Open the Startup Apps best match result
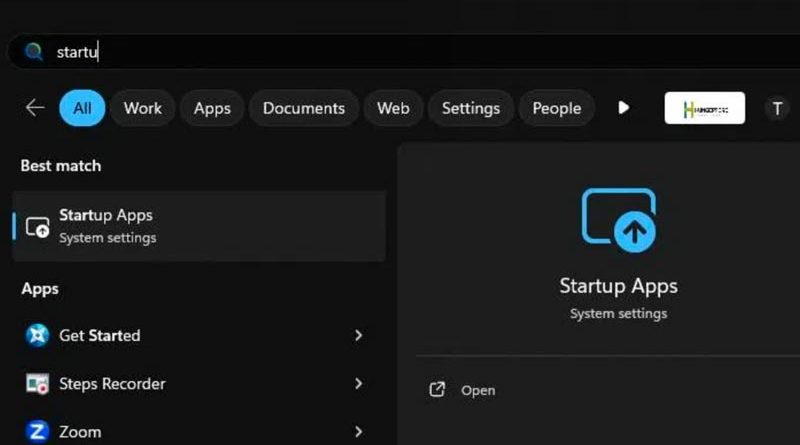Viewport: 800px width, 445px height. [x=199, y=226]
